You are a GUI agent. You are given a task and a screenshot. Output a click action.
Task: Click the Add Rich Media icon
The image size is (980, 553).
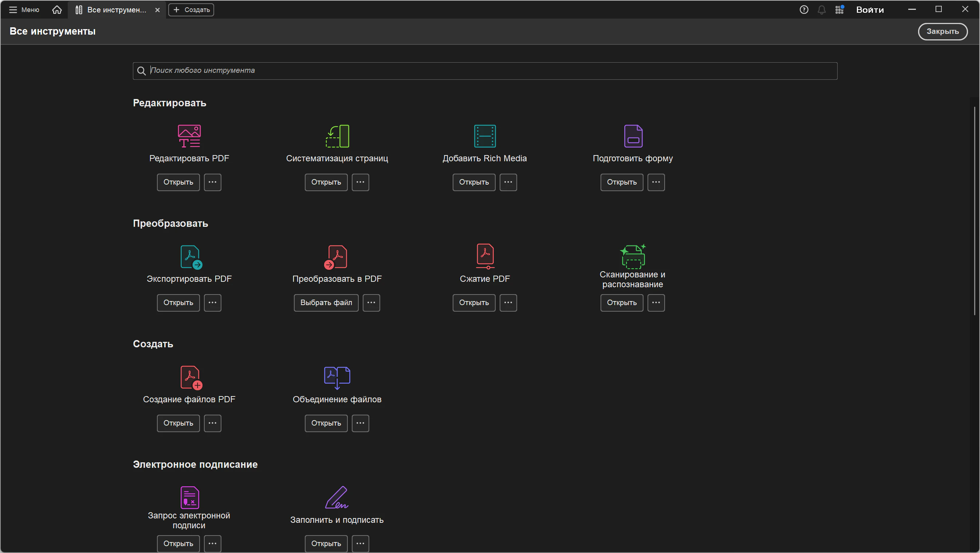(485, 136)
